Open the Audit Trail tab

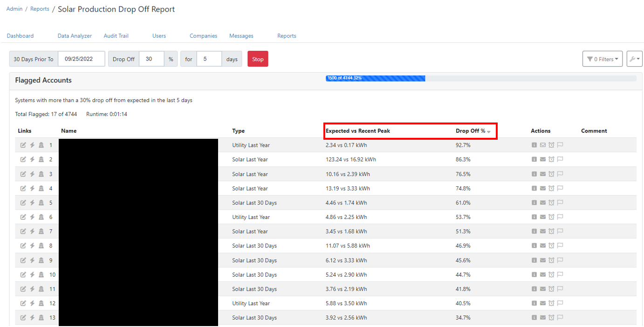116,36
